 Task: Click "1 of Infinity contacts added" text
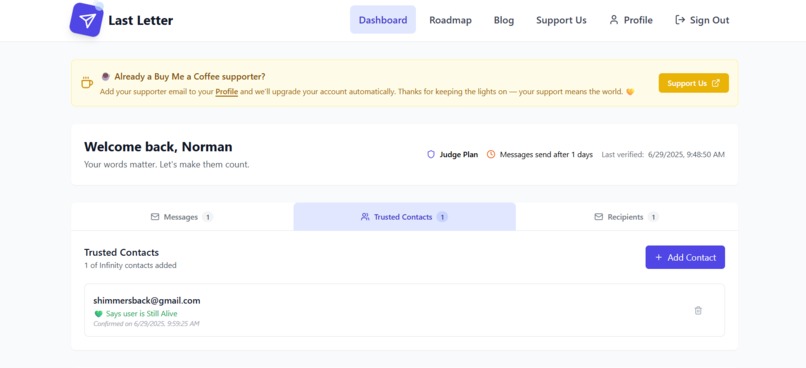[131, 265]
